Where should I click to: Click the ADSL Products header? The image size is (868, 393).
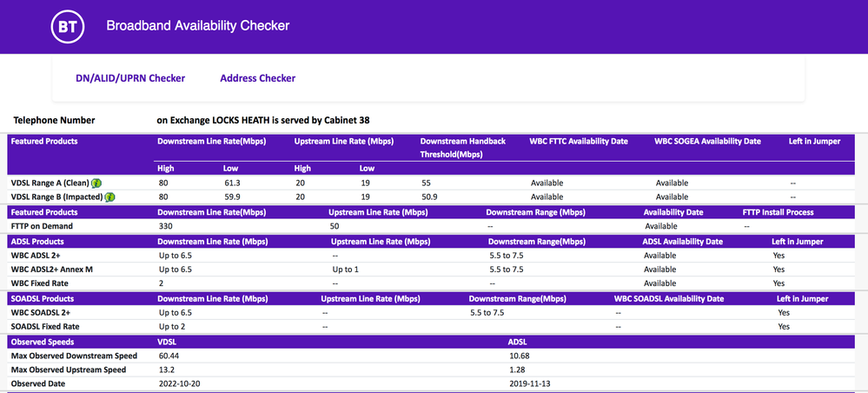tap(37, 242)
